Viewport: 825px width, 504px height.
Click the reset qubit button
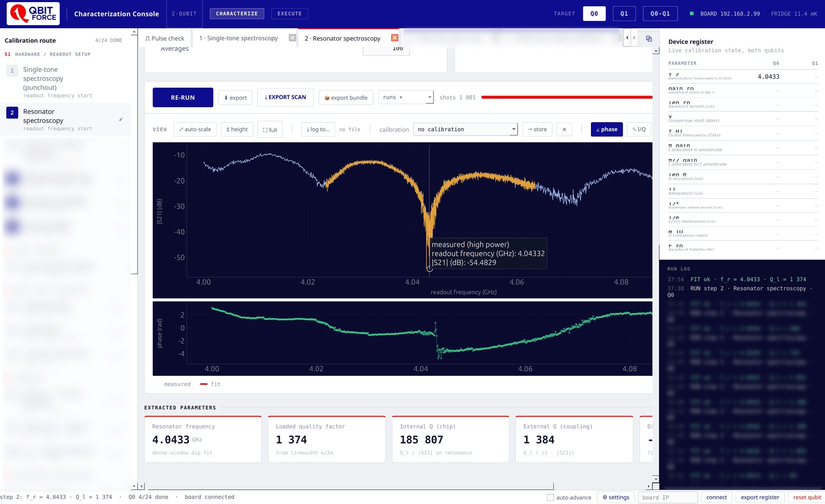(x=807, y=497)
